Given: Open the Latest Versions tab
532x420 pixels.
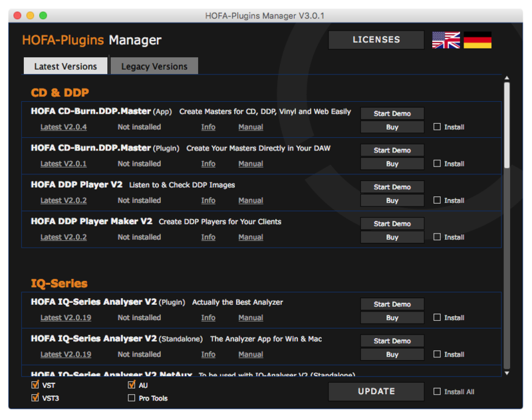Looking at the screenshot, I should (x=65, y=66).
